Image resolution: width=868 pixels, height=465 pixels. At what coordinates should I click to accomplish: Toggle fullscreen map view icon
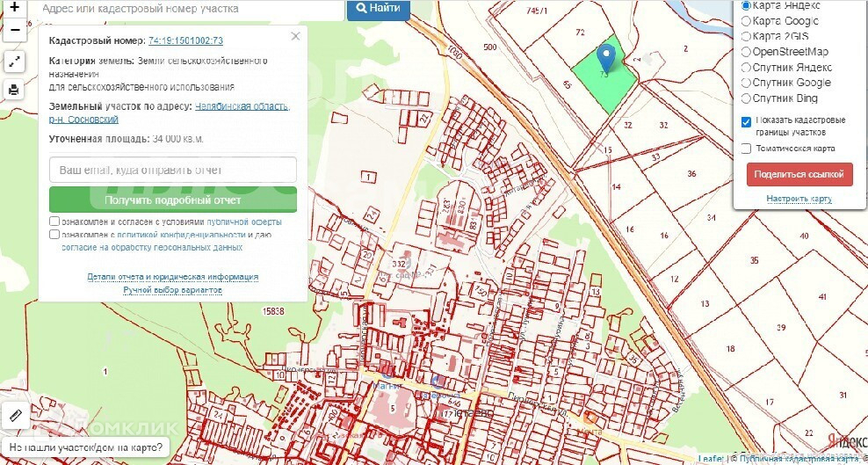(x=14, y=62)
